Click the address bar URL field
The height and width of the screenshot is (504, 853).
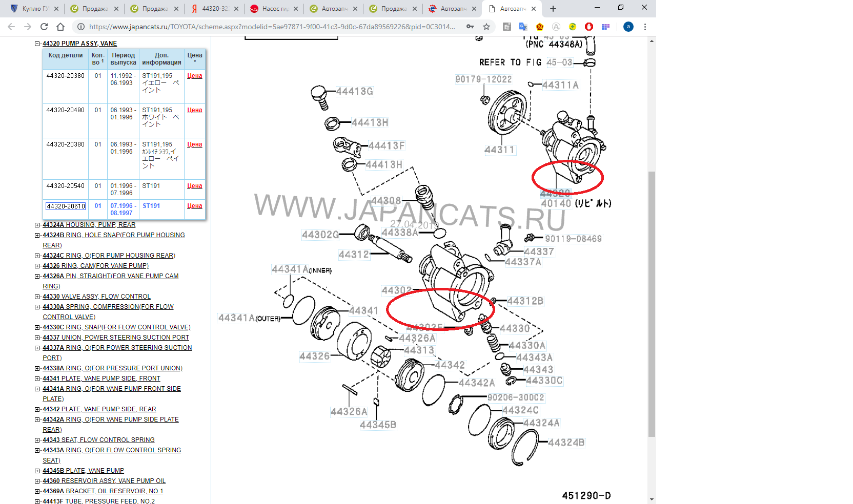pyautogui.click(x=272, y=27)
